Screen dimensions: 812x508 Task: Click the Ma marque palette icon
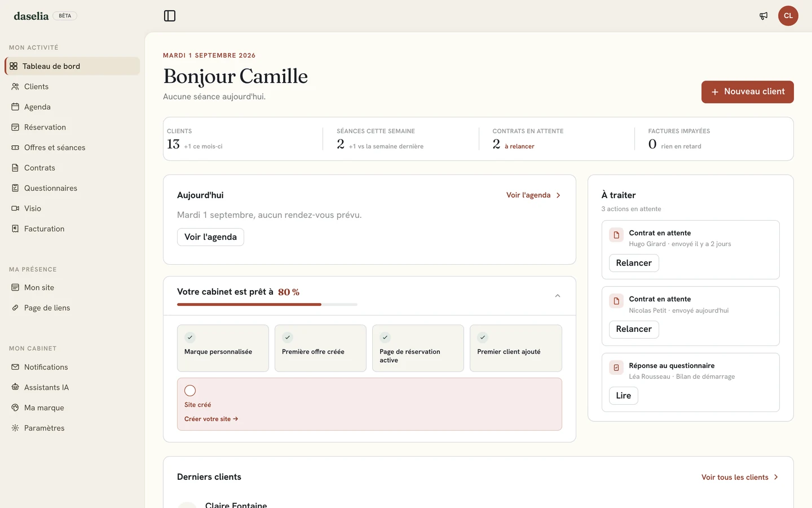tap(15, 408)
